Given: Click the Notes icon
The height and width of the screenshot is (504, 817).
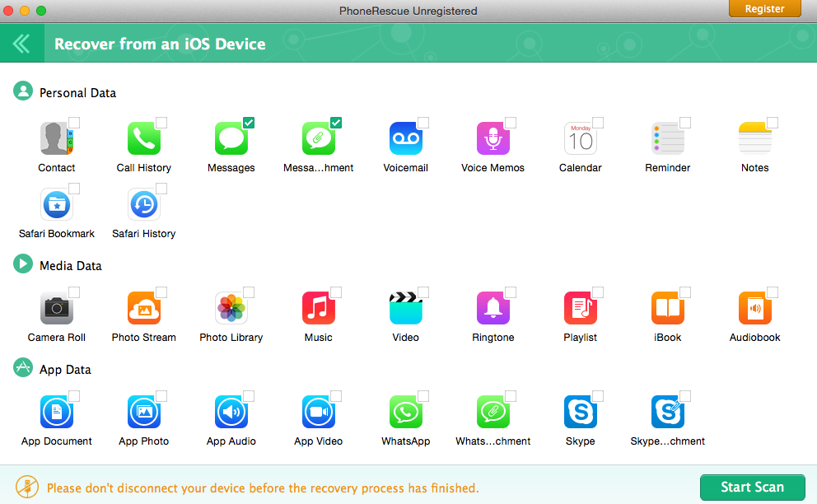Looking at the screenshot, I should [x=755, y=138].
